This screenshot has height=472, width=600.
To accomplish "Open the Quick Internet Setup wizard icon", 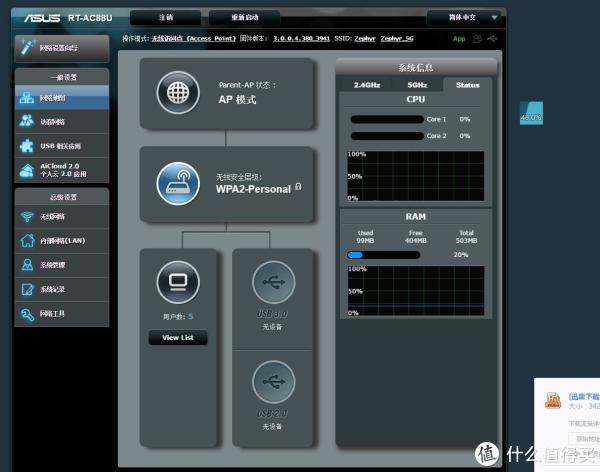I will 28,48.
